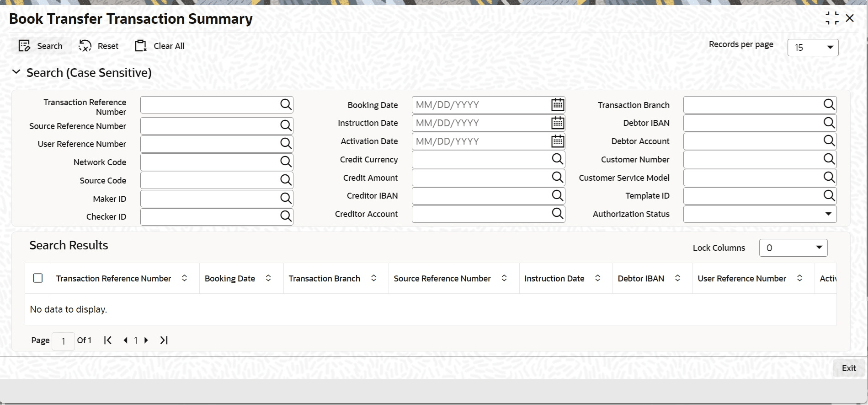Viewport: 868px width, 405px height.
Task: Open Debtor Account lookup icon
Action: (x=829, y=140)
